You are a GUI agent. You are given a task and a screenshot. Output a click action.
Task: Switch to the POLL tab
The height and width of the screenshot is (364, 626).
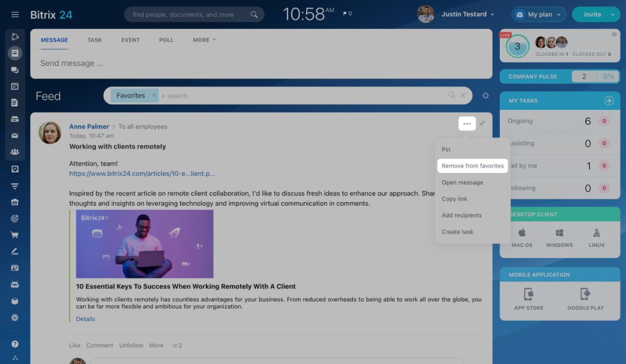click(166, 40)
